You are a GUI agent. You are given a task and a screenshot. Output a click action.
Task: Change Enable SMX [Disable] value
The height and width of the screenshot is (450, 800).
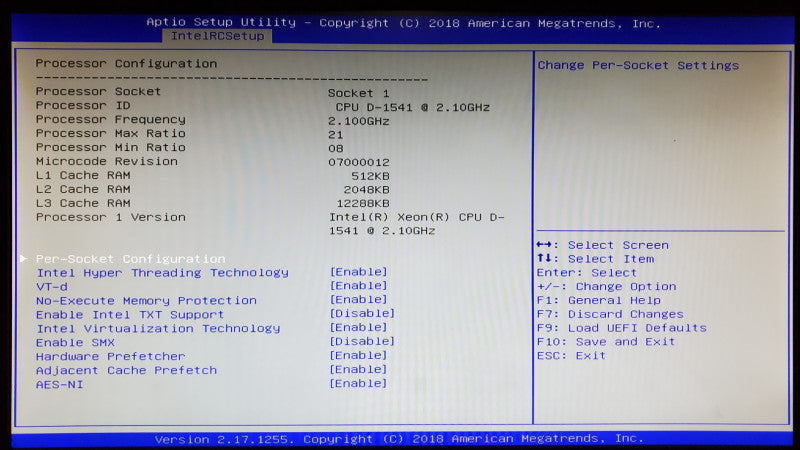(362, 341)
